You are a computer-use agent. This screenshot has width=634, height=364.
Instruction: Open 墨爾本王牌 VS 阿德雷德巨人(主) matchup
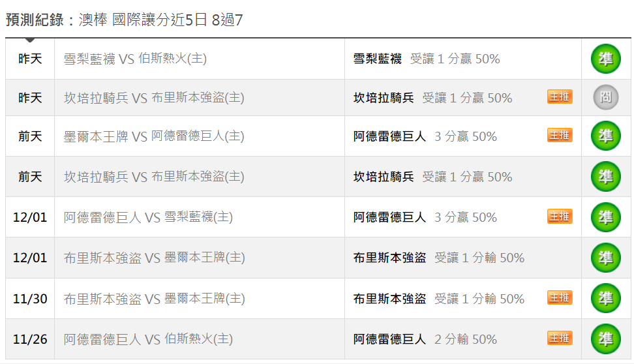pyautogui.click(x=154, y=136)
